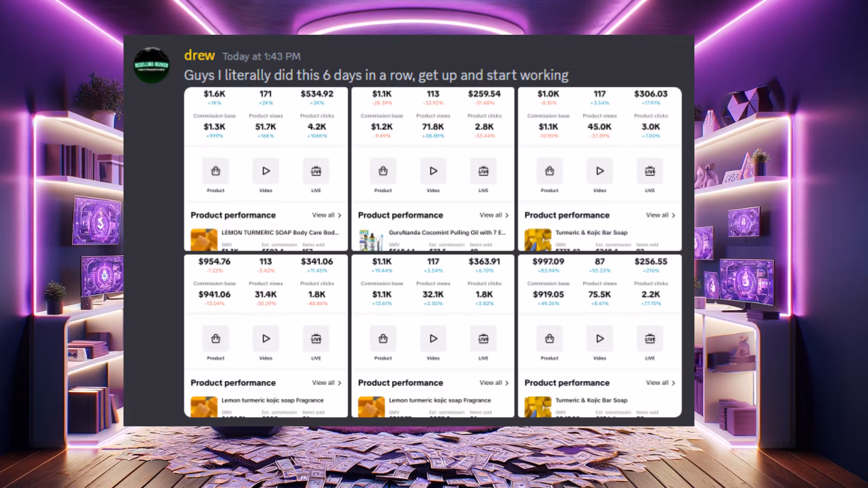Open the LIVE icon in top-middle panel
This screenshot has width=868, height=488.
[x=483, y=171]
